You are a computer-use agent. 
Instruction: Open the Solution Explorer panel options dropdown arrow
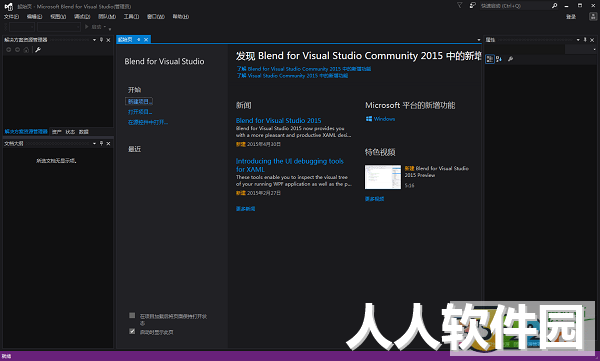[x=94, y=40]
